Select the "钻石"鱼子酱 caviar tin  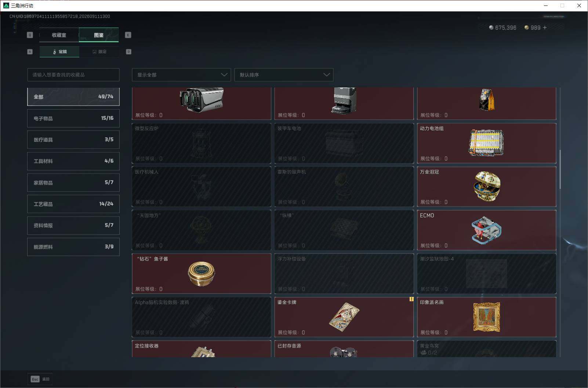202,273
